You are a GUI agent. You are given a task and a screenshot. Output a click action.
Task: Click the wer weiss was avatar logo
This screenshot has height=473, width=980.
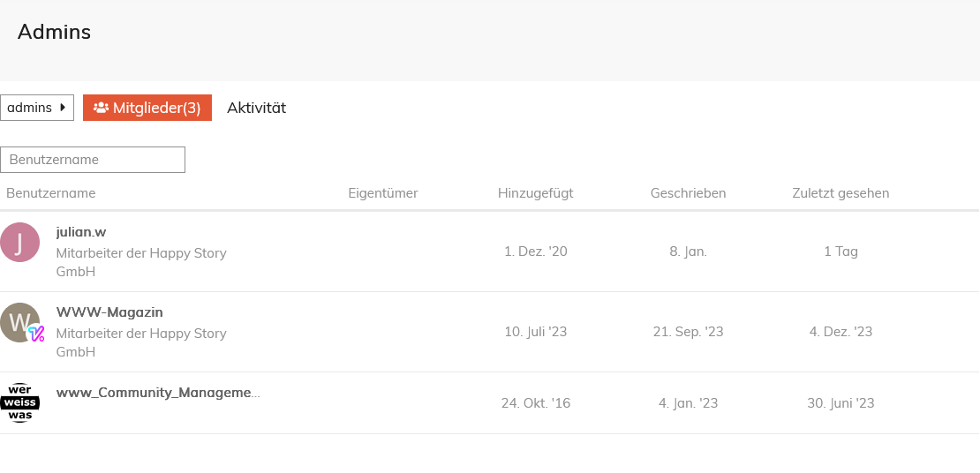(x=20, y=403)
